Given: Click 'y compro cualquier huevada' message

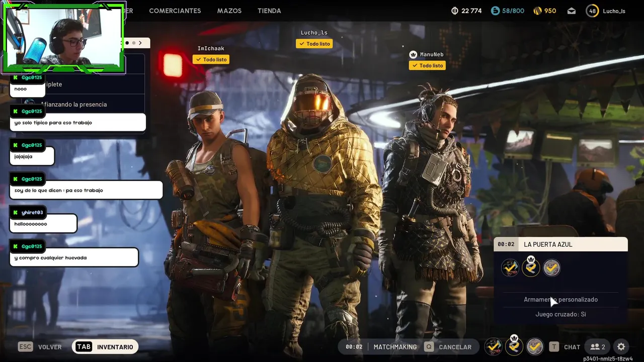Looking at the screenshot, I should (74, 257).
